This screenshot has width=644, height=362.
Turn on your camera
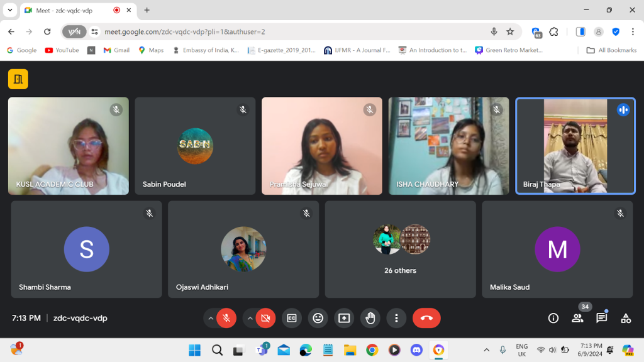pos(265,318)
